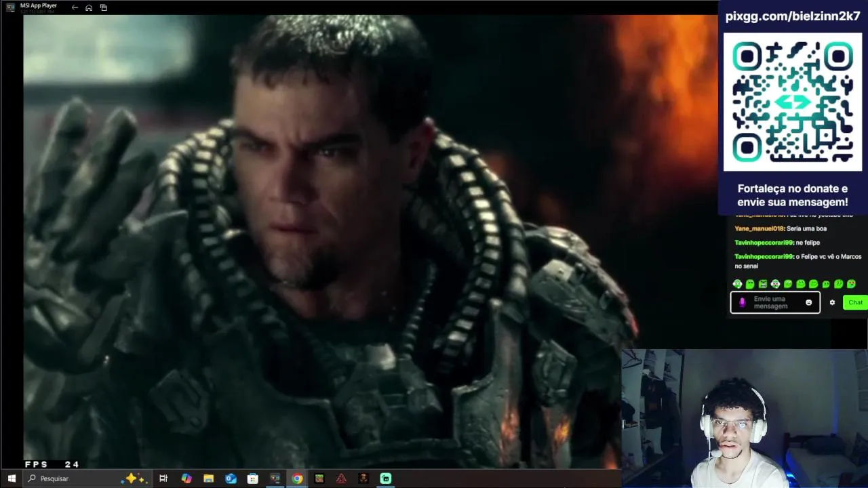Open the red triangle app taskbar icon
Image resolution: width=868 pixels, height=488 pixels.
pyautogui.click(x=341, y=479)
